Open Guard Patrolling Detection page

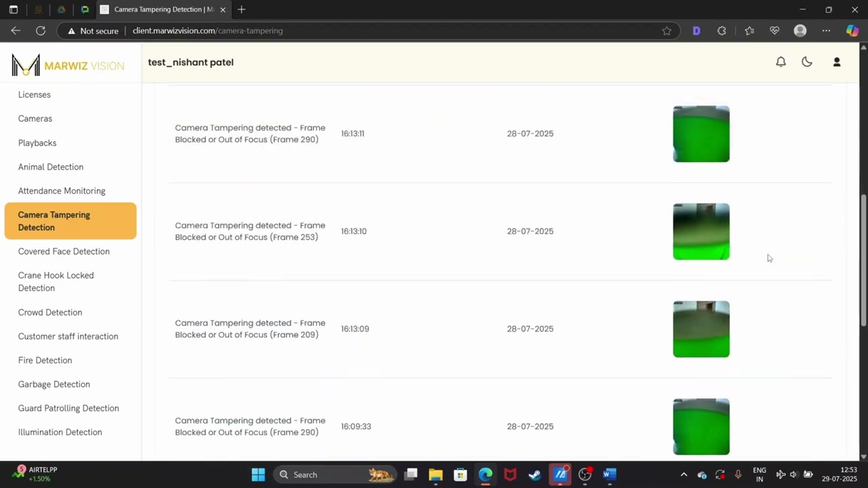(x=68, y=408)
